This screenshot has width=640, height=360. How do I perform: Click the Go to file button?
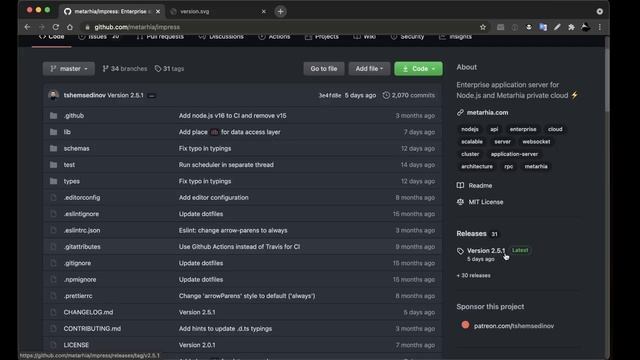(x=324, y=69)
